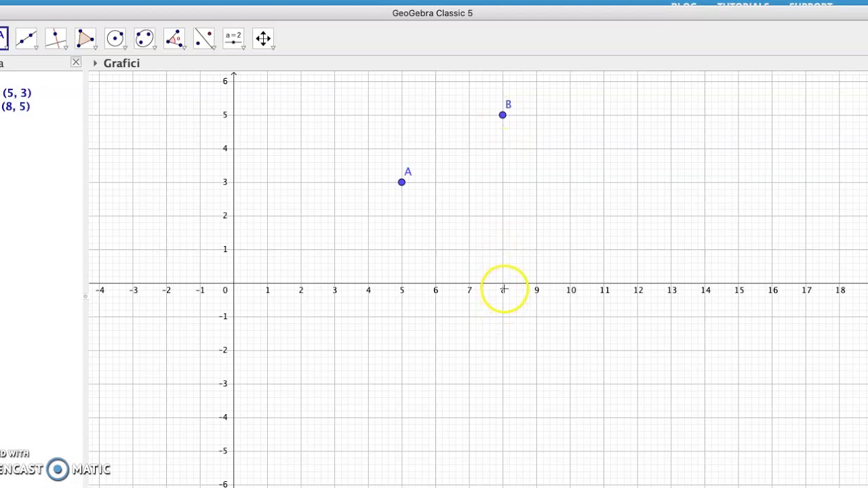Open the Angle tool's dropdown arrow
This screenshot has height=488, width=868.
pos(184,47)
